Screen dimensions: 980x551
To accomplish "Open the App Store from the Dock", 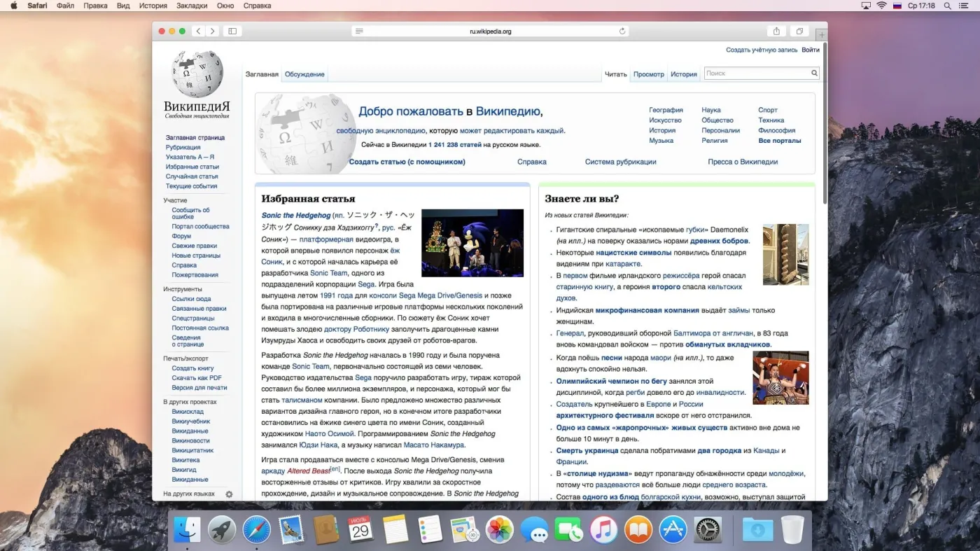I will (673, 530).
